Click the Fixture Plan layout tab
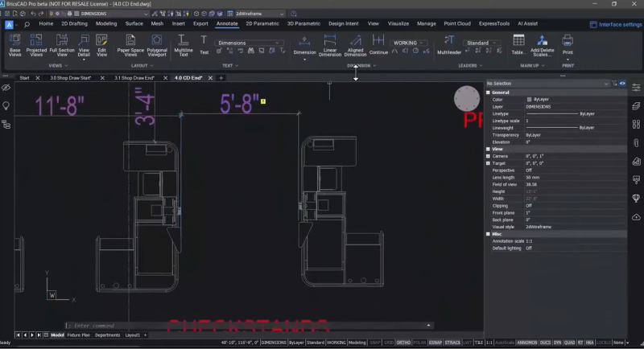 coord(78,335)
